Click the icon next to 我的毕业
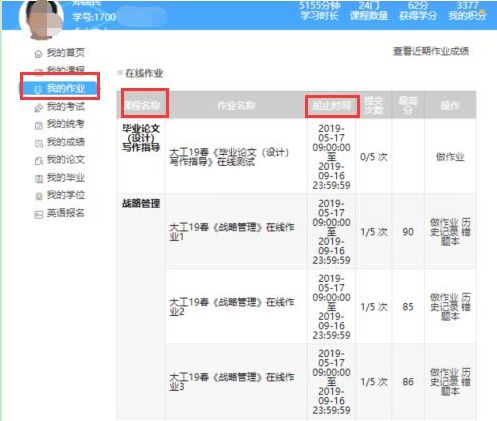The image size is (497, 421). click(39, 179)
